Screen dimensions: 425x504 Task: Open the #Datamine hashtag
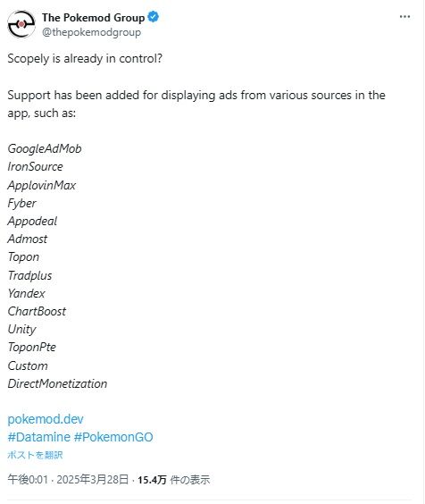pos(39,437)
